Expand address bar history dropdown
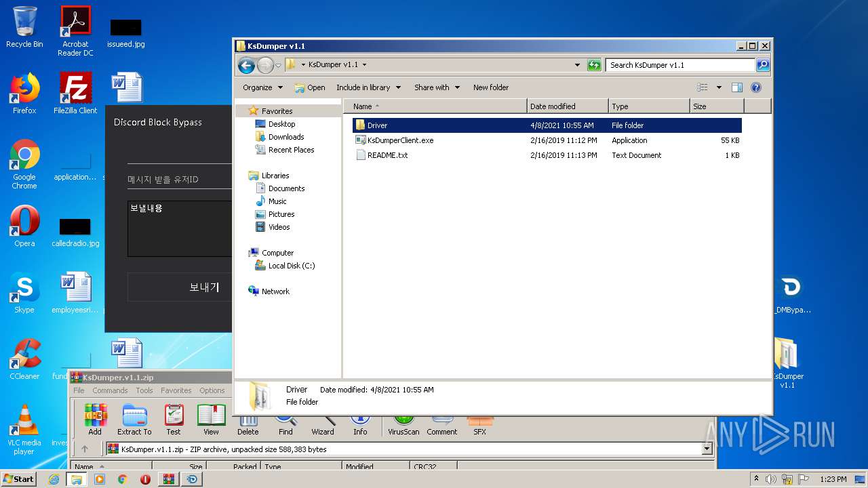 577,65
